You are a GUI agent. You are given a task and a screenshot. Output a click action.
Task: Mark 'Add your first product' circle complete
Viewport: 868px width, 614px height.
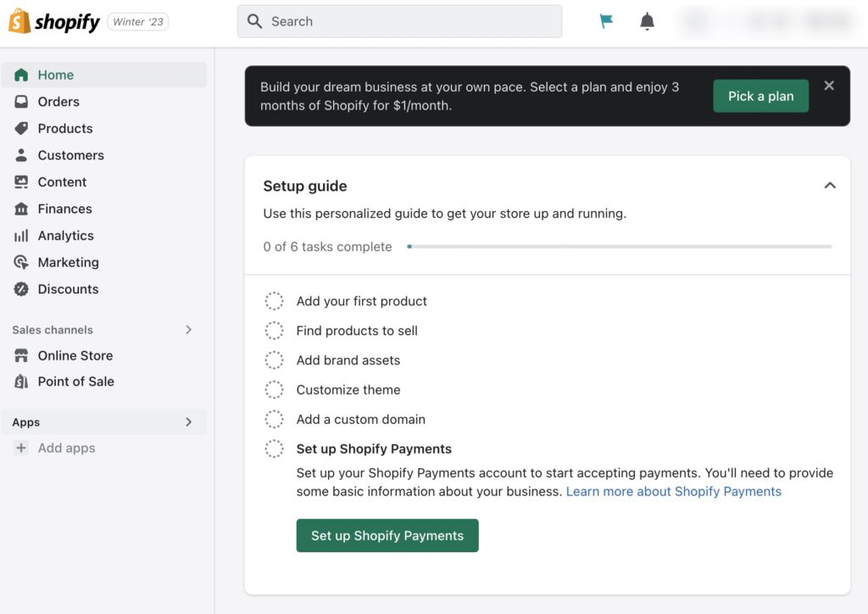point(275,301)
